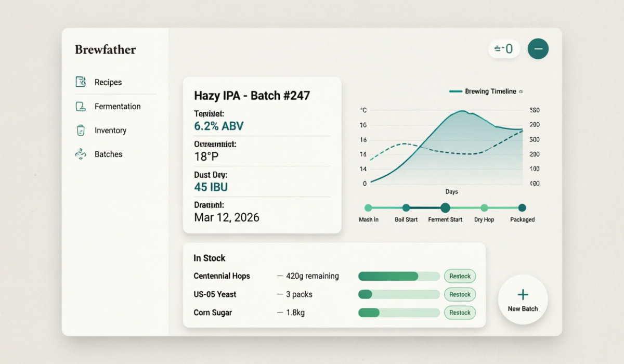Create a New Batch
This screenshot has height=364, width=624.
pyautogui.click(x=523, y=300)
